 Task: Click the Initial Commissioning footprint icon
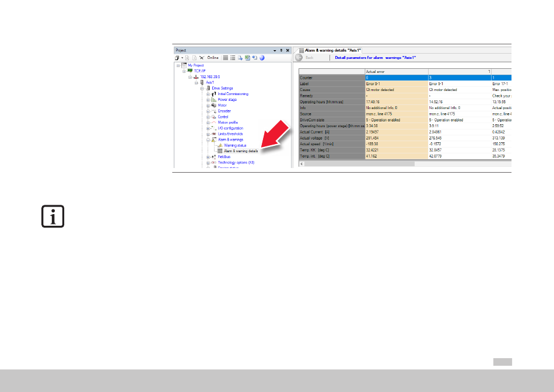214,94
